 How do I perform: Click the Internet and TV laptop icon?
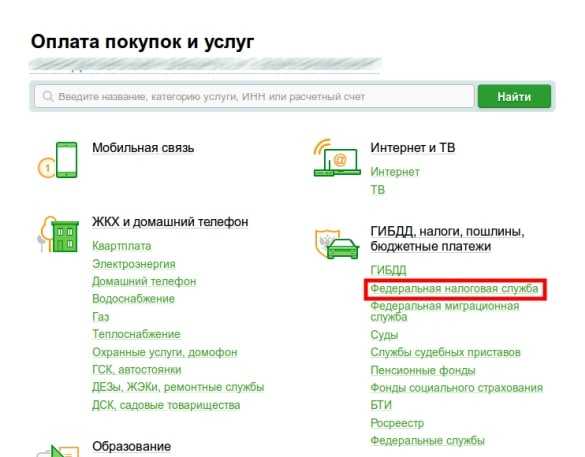tap(337, 158)
